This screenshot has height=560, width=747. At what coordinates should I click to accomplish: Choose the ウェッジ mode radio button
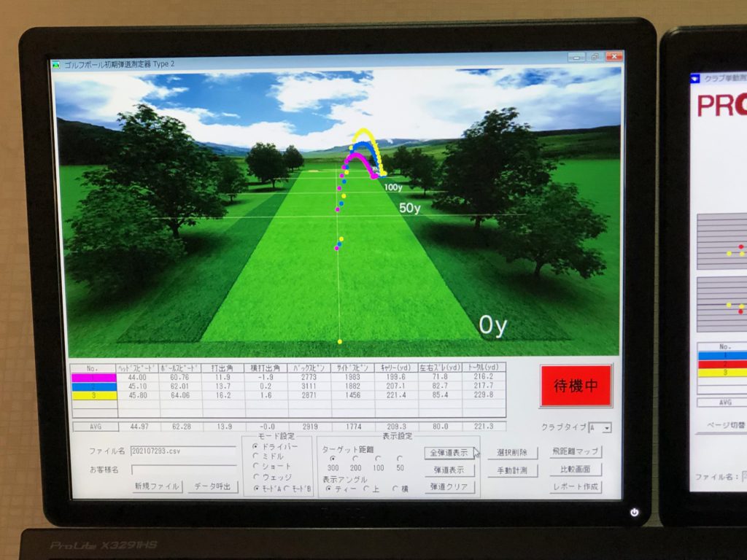tap(255, 477)
